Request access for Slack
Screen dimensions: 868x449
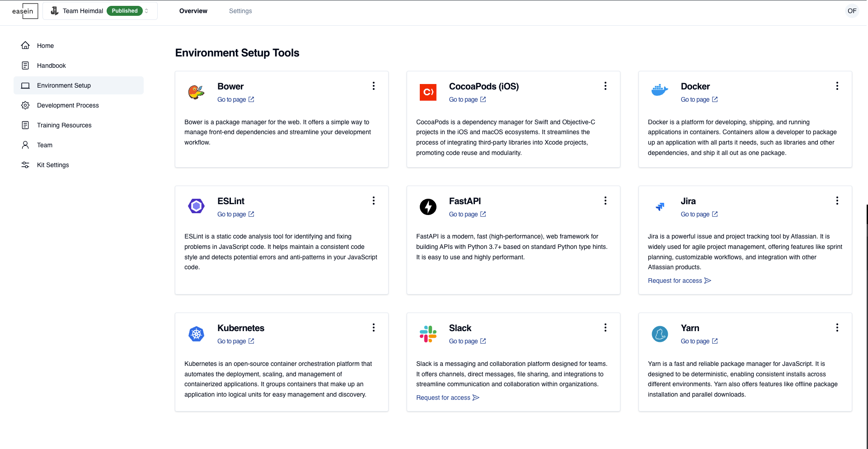tap(447, 398)
